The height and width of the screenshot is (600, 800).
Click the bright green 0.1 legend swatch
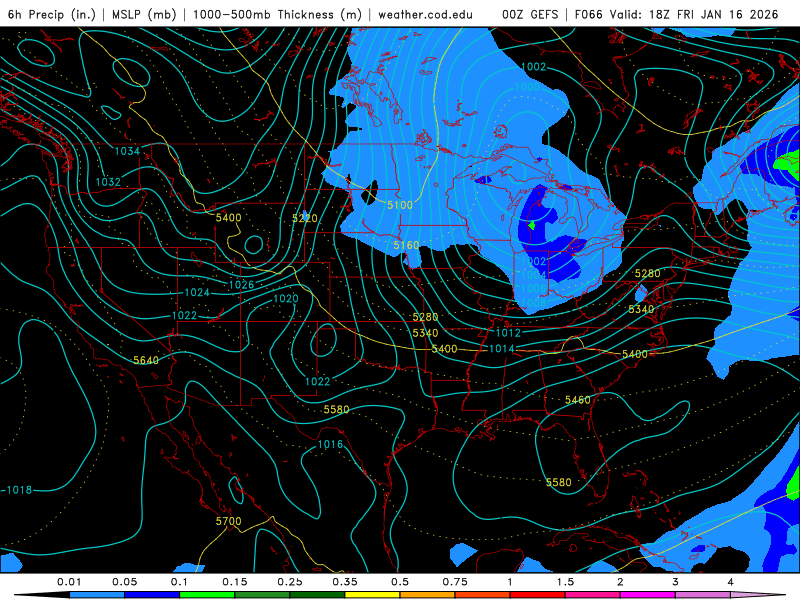point(207,595)
